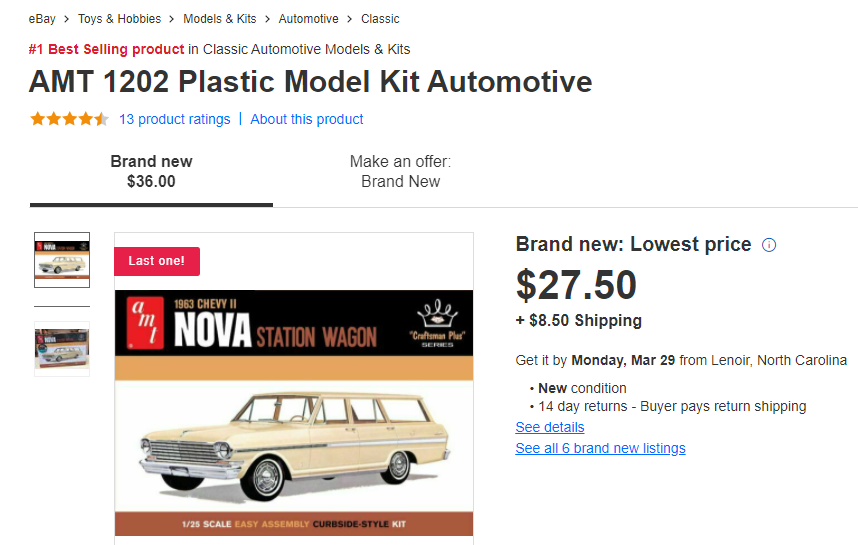
Task: Open the Automotive breadcrumb category
Action: pyautogui.click(x=308, y=19)
